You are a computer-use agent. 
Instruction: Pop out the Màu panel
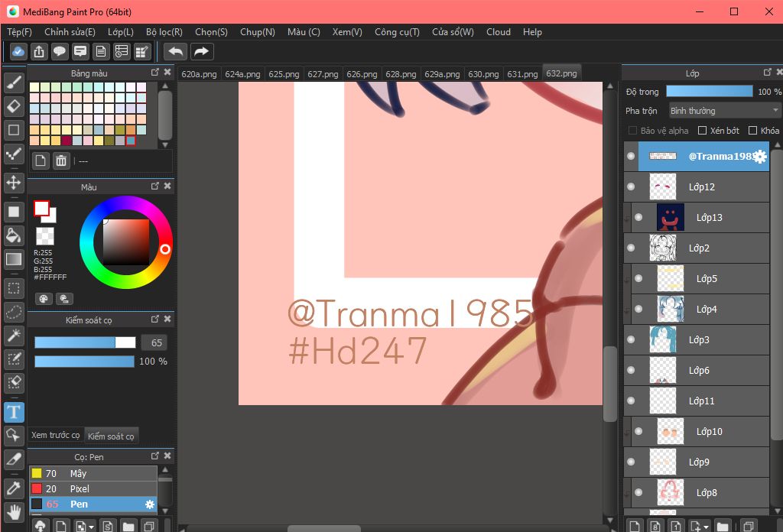coord(154,186)
